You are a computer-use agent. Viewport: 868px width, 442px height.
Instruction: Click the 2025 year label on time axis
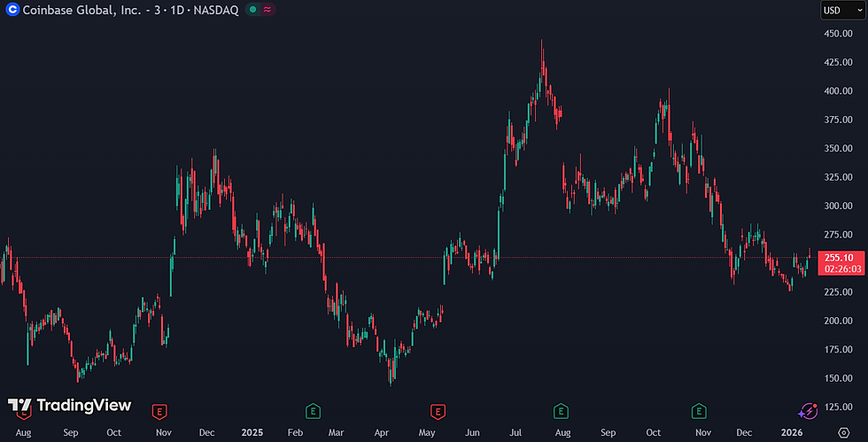point(252,432)
